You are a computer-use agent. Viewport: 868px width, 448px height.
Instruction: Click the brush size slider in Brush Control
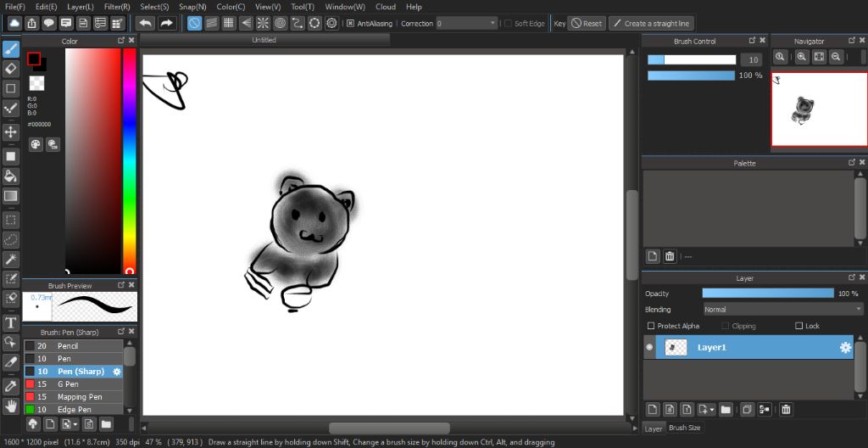pyautogui.click(x=692, y=60)
